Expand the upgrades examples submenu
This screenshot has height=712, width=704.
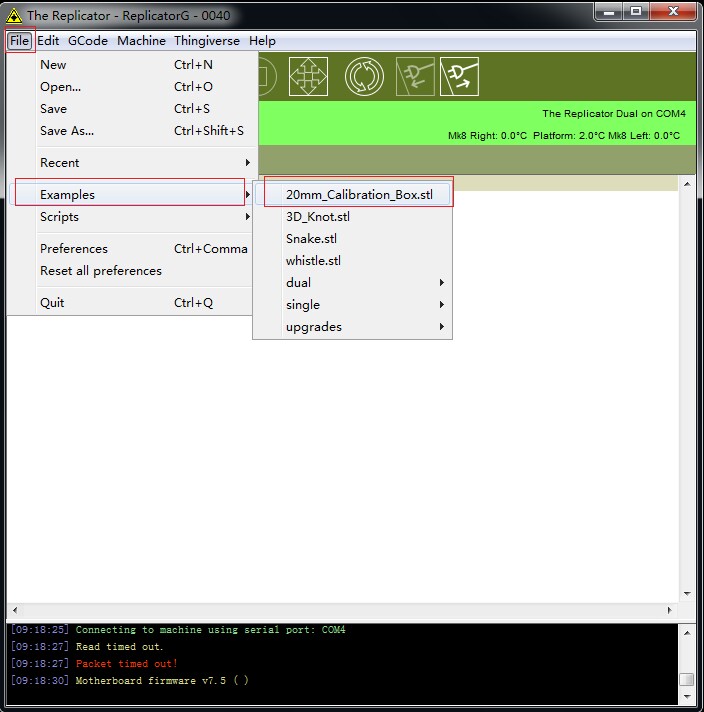click(353, 326)
